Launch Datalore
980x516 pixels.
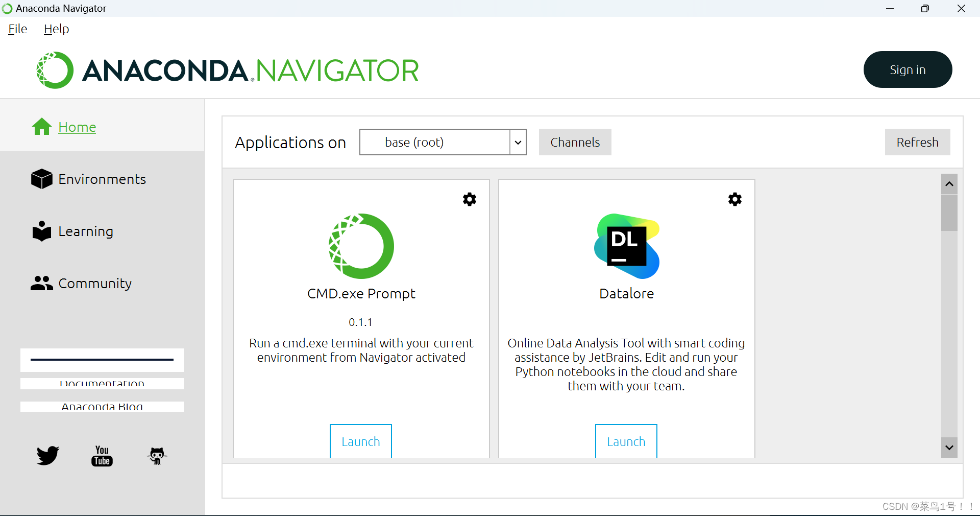pos(626,441)
